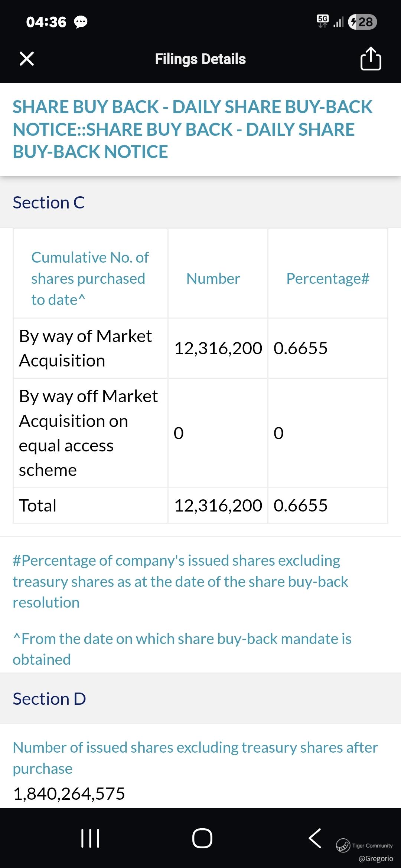
Task: Tap the Percentage# column header
Action: 328,279
